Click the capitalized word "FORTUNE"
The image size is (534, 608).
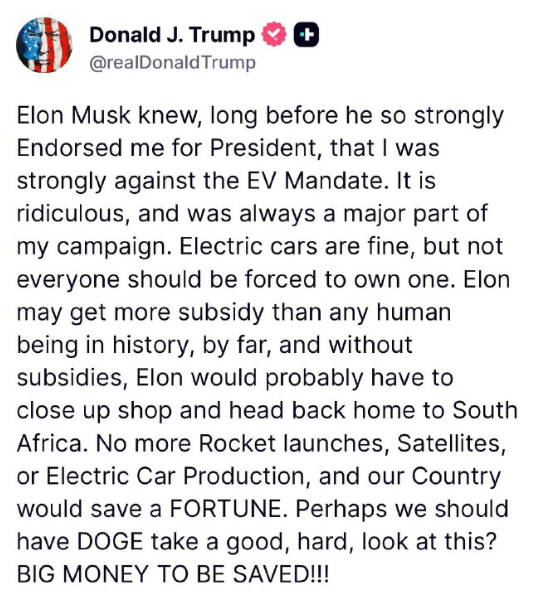point(229,508)
